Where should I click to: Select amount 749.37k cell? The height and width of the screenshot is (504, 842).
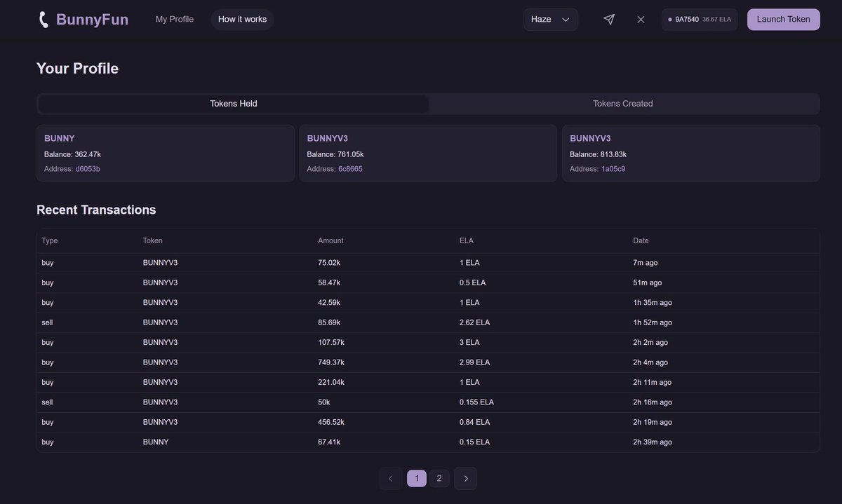(x=331, y=362)
